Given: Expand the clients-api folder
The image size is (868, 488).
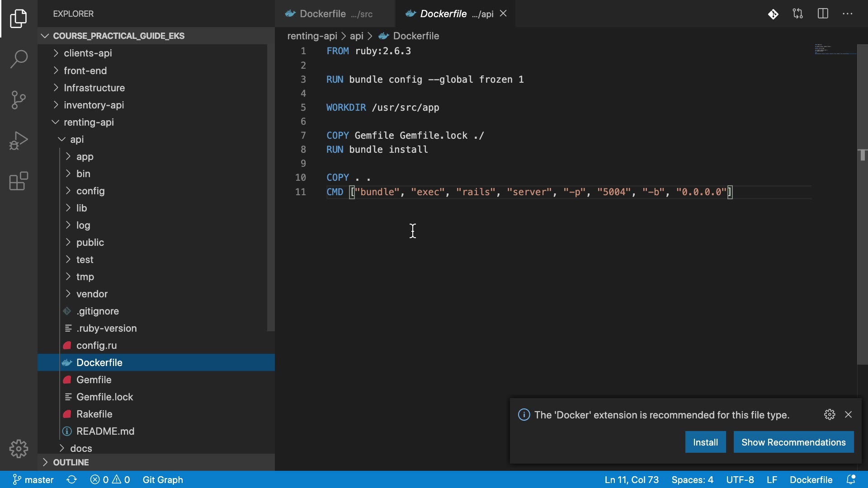Looking at the screenshot, I should click(x=88, y=53).
